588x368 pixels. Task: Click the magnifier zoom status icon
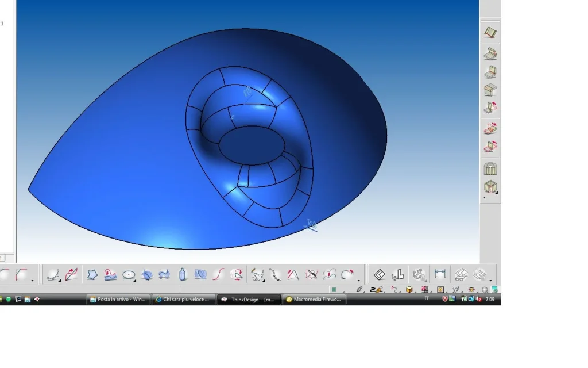485,290
